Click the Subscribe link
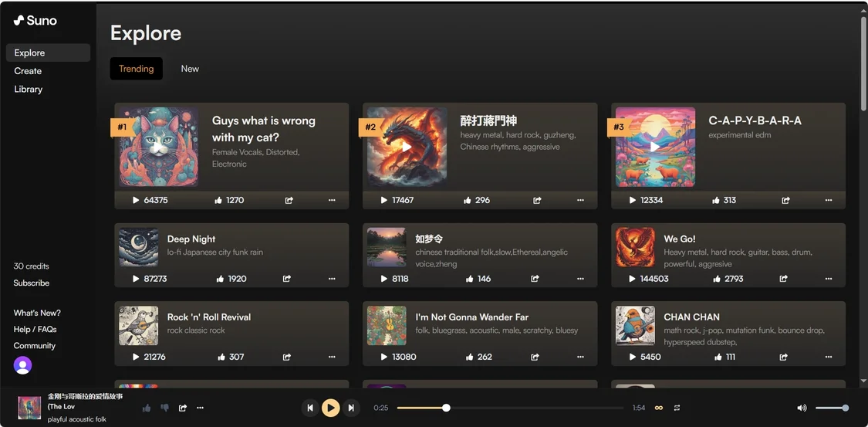The image size is (868, 427). click(x=32, y=283)
